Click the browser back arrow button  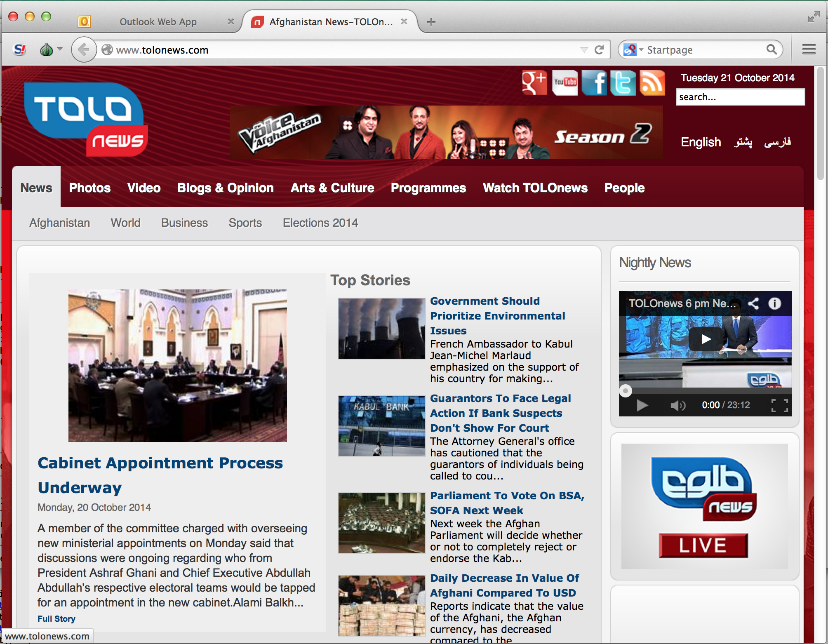point(84,50)
